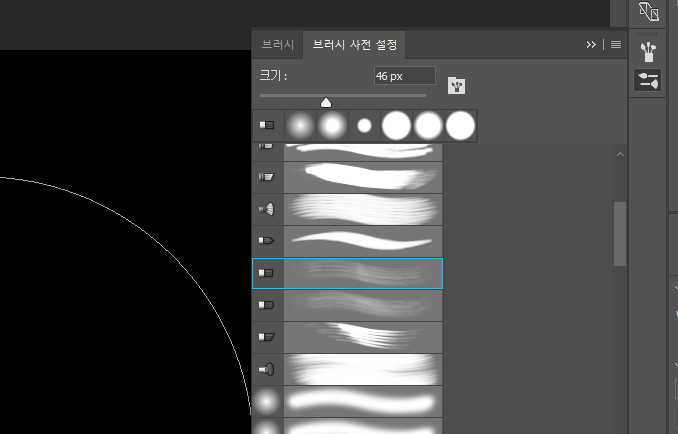Open the top dock panel icon above brush presets
This screenshot has height=434, width=678.
click(x=649, y=11)
